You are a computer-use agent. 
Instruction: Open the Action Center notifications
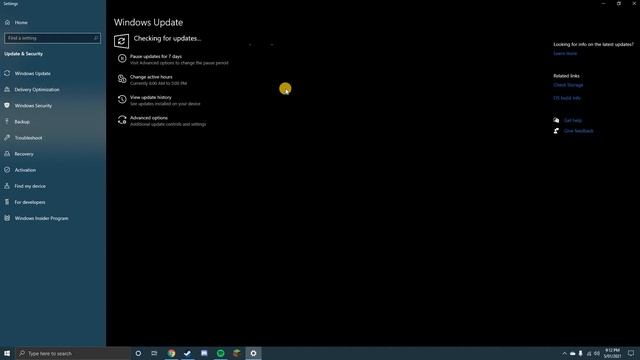(631, 353)
